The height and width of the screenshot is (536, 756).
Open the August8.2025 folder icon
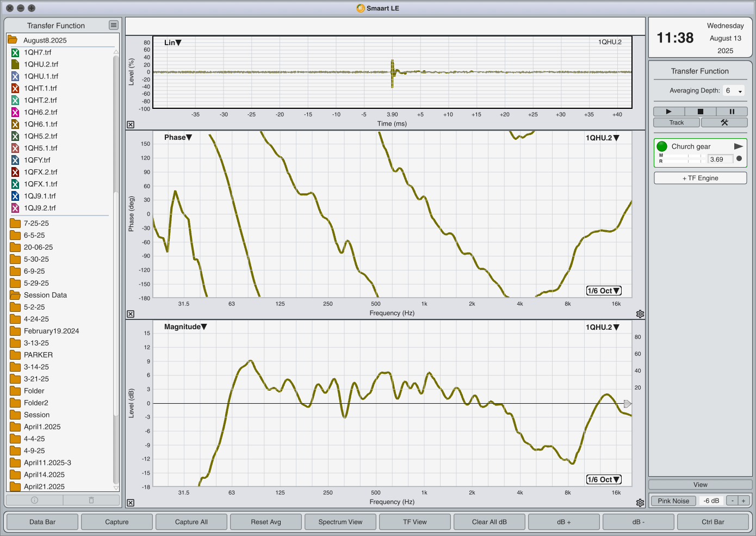click(x=13, y=40)
